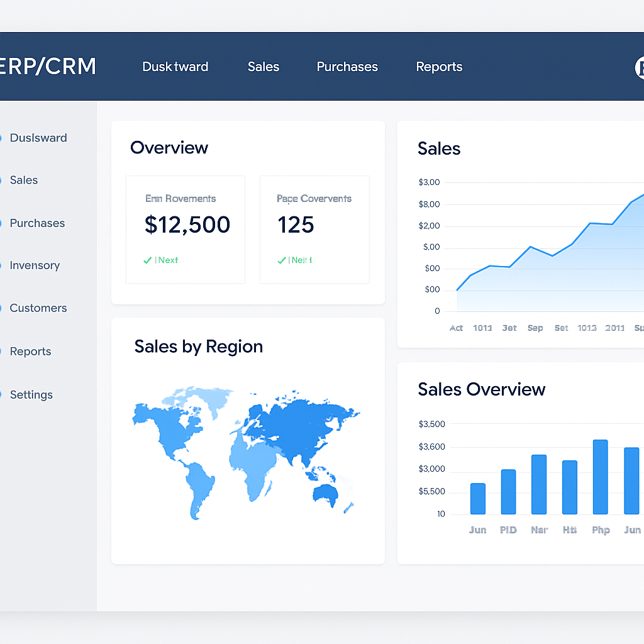Click the green checkmark in the 125 card
644x644 pixels.
[281, 260]
